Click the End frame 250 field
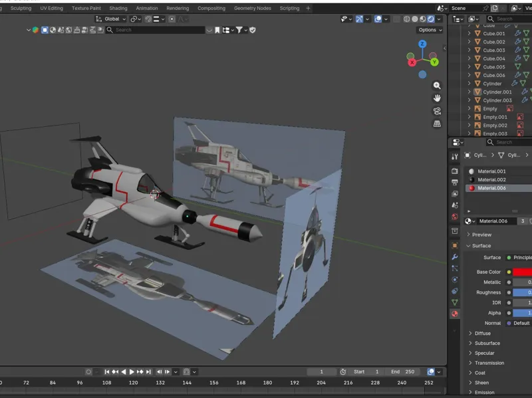 [403, 372]
